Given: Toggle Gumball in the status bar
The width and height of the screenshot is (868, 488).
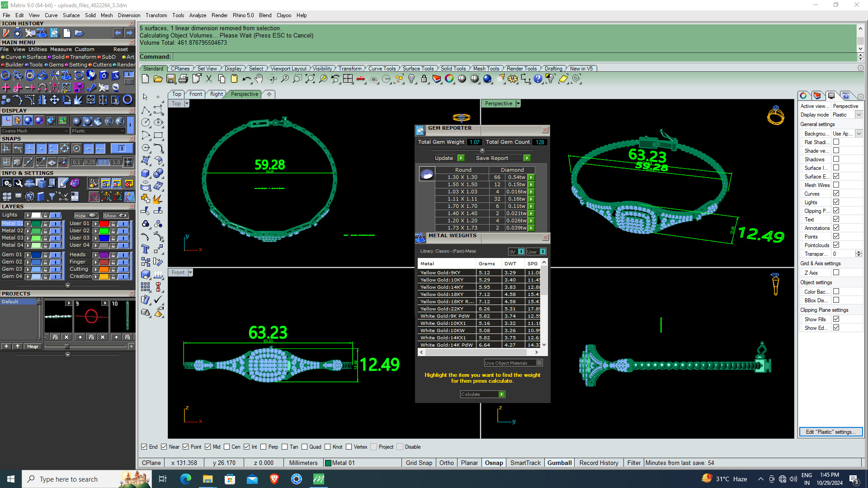Looking at the screenshot, I should [559, 463].
